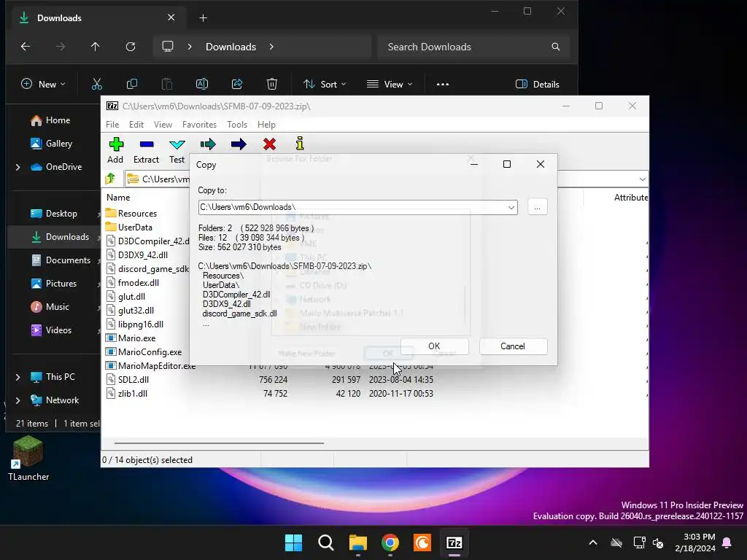Screen dimensions: 747x560
Task: Select the UserData folder in 7-Zip list
Action: pyautogui.click(x=128, y=227)
